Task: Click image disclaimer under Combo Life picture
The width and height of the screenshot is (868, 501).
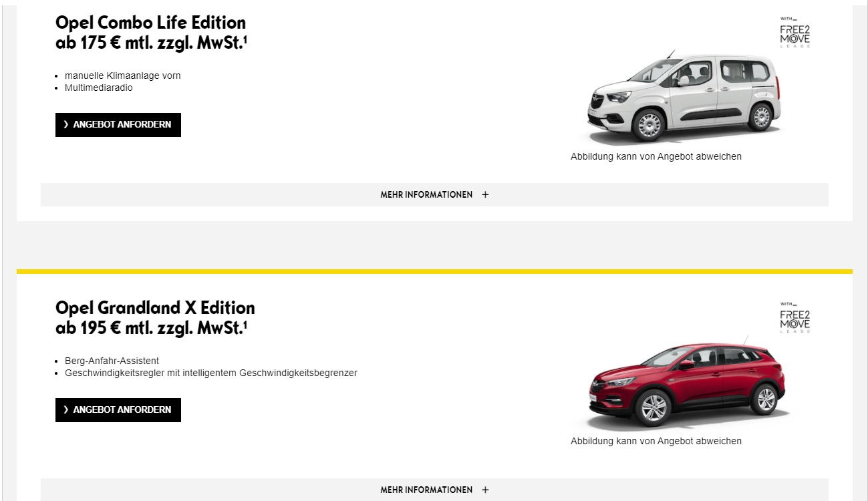Action: (656, 156)
